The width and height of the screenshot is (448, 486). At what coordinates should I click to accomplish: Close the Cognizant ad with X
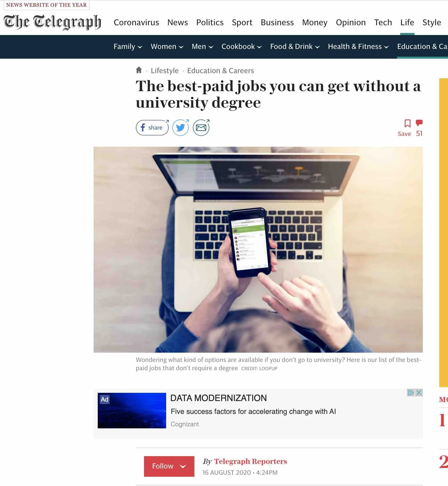tap(419, 393)
